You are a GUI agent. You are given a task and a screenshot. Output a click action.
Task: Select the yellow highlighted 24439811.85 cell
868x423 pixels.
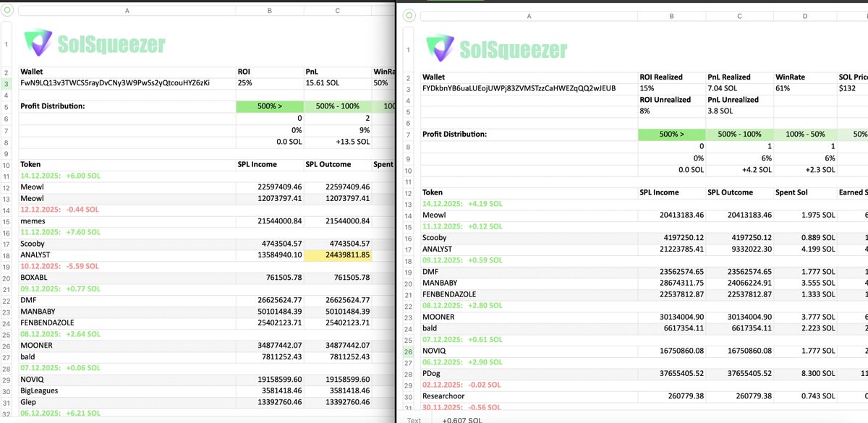[x=338, y=255]
